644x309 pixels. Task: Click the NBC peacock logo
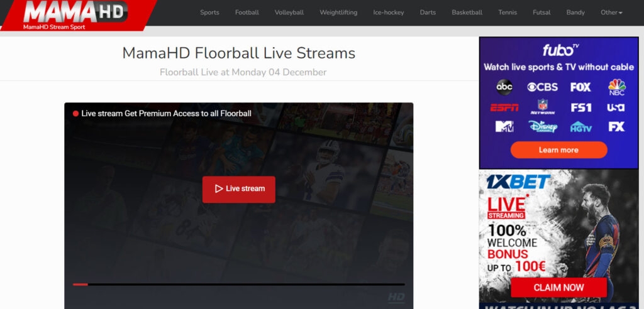point(616,87)
